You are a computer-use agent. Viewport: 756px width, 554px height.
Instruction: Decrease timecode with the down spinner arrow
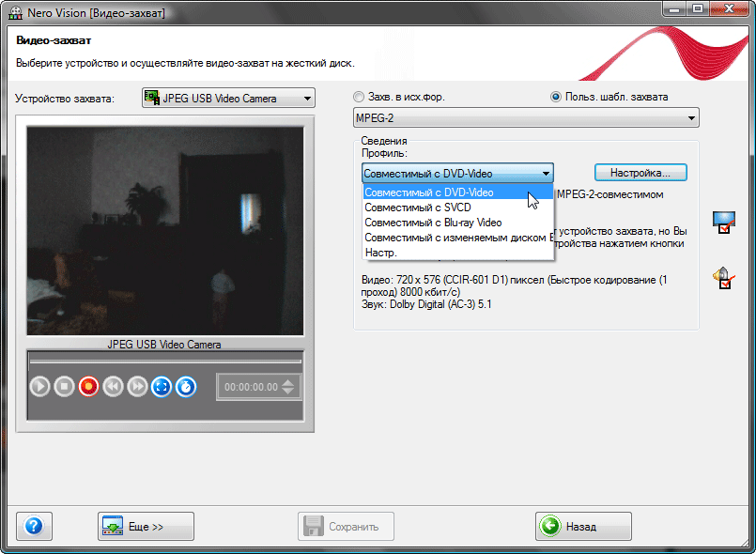click(x=287, y=391)
